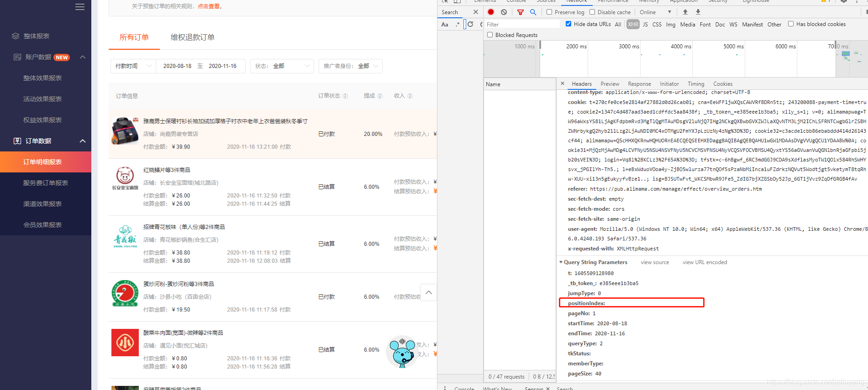Open 服务费订单报表 in the sidebar
The image size is (868, 390).
click(x=46, y=183)
